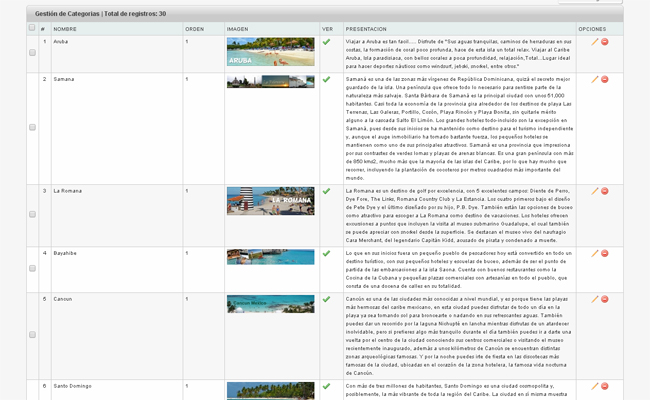650x400 pixels.
Task: Toggle the green check mark for Cancun
Action: [x=326, y=298]
